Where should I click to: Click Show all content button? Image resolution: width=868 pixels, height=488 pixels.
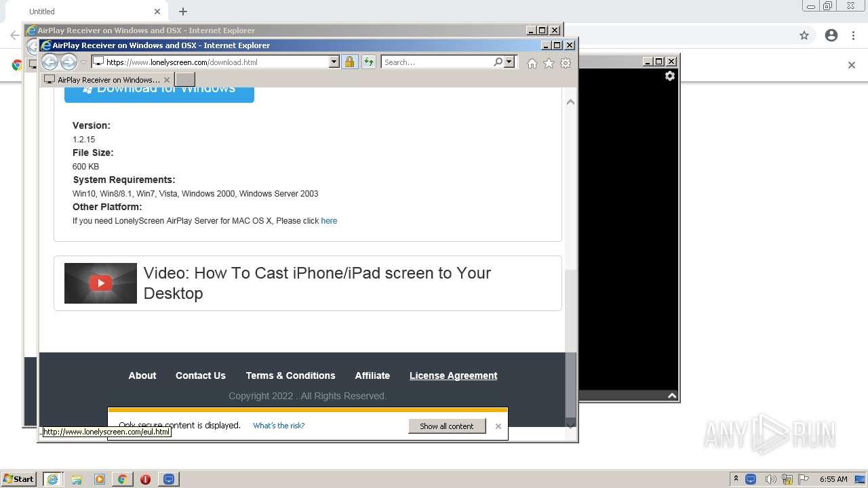[x=447, y=426]
